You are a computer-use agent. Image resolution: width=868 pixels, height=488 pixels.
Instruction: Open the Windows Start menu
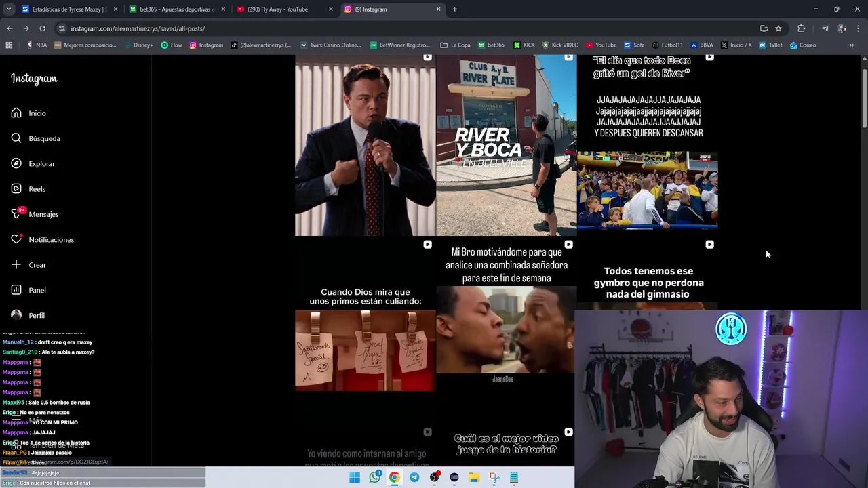pyautogui.click(x=355, y=478)
